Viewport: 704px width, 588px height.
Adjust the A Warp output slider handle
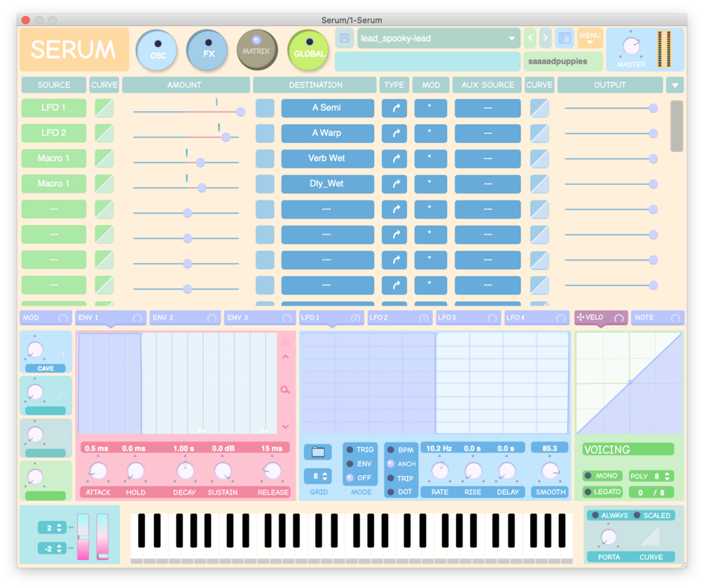654,133
